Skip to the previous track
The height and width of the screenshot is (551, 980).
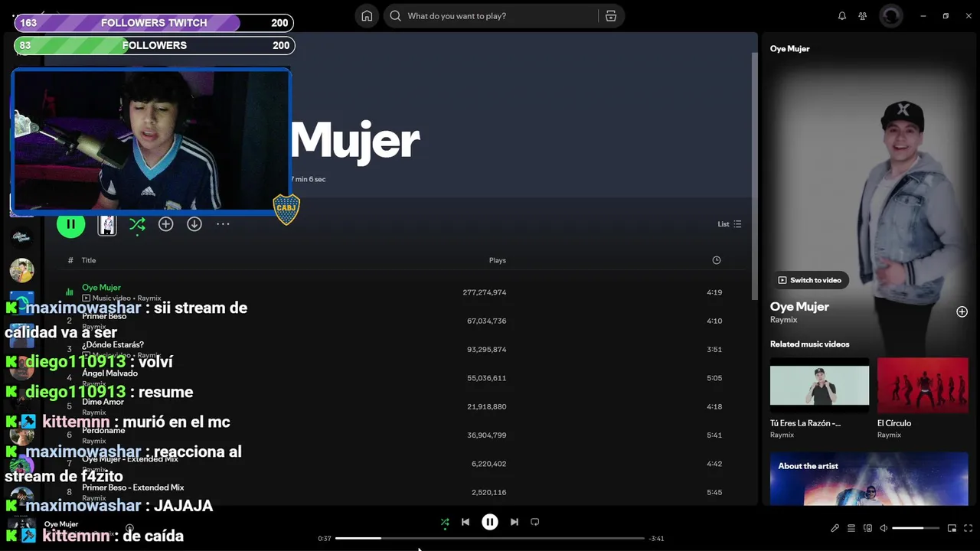(x=465, y=522)
